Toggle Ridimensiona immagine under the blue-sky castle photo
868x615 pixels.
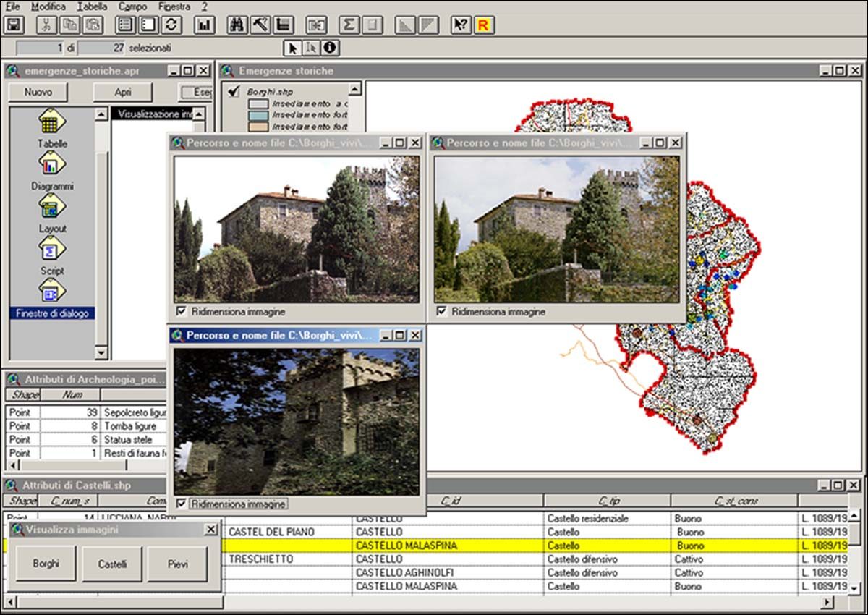coord(441,311)
